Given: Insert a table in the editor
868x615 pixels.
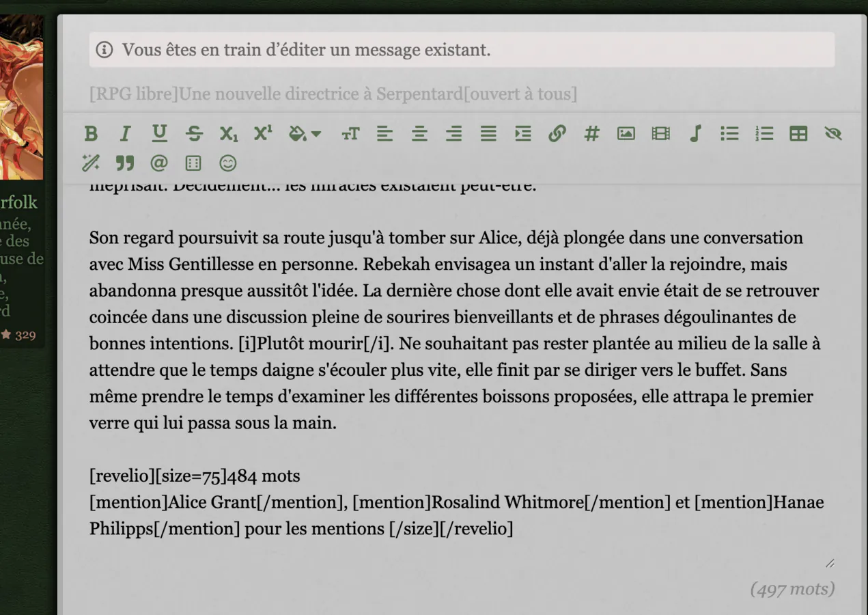Looking at the screenshot, I should coord(798,134).
